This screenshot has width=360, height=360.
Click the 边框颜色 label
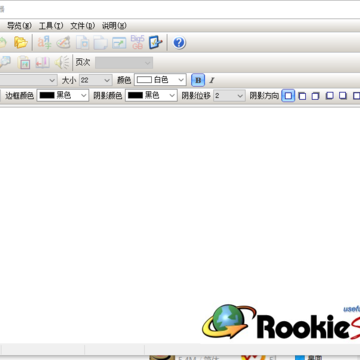point(19,96)
